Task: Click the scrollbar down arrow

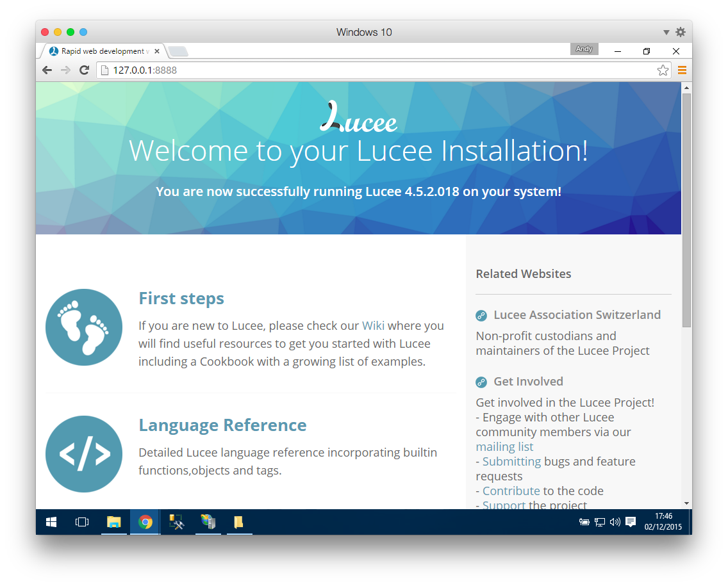Action: click(x=687, y=504)
